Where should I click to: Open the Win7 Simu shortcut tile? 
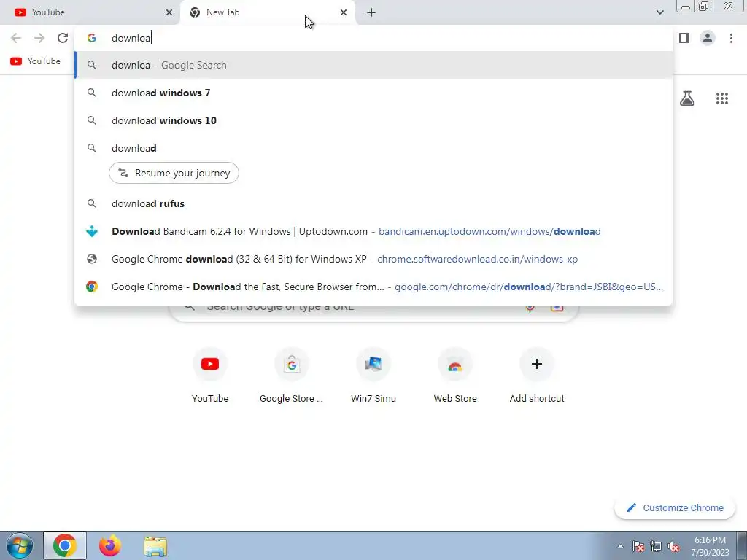pyautogui.click(x=373, y=376)
